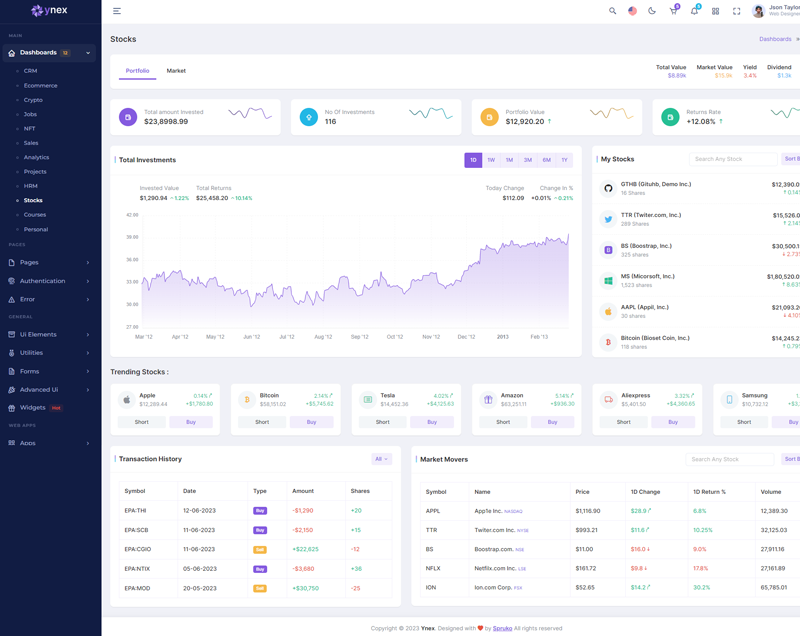Viewport: 800px width, 636px height.
Task: Click the Spruko footer link
Action: [502, 628]
